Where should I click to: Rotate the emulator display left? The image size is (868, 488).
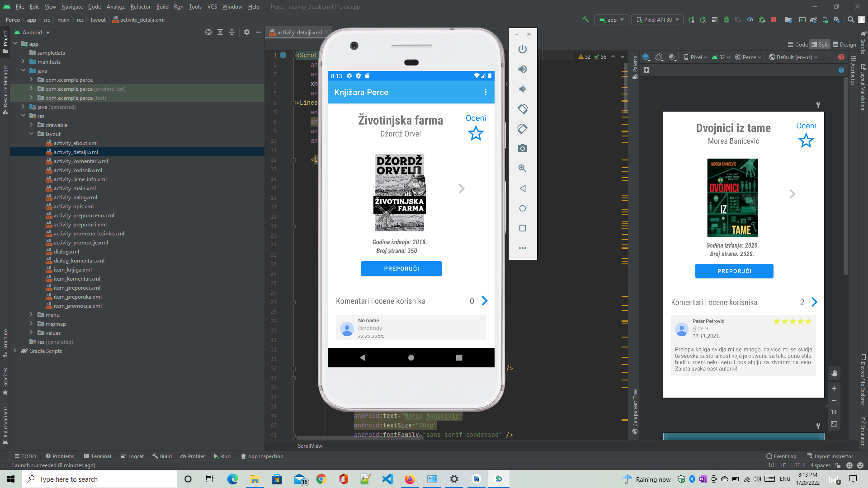click(x=523, y=109)
